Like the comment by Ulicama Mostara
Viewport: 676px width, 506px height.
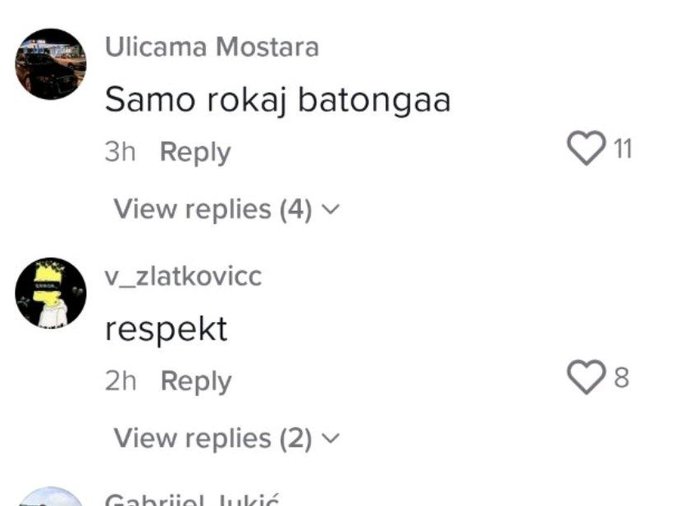[x=583, y=150]
